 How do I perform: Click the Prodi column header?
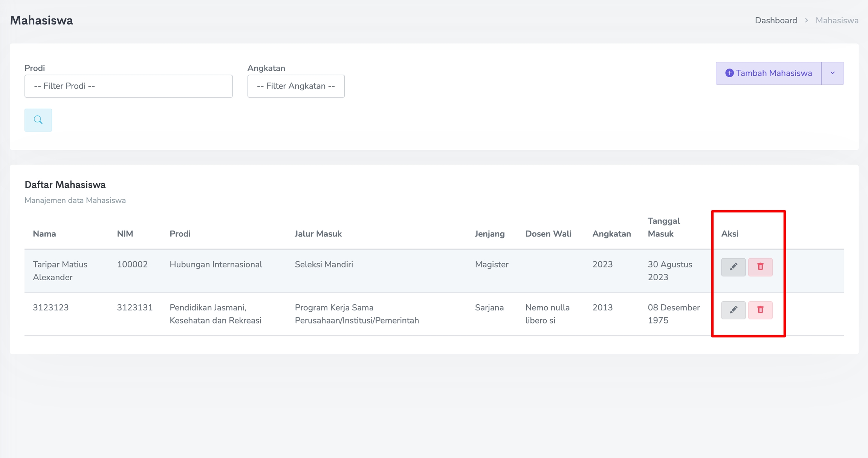180,234
